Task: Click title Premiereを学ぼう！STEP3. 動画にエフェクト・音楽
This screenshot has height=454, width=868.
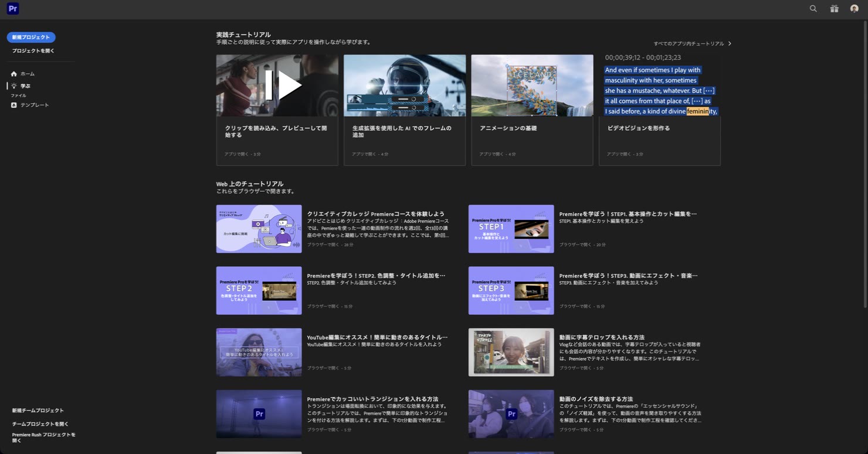Action: tap(629, 276)
